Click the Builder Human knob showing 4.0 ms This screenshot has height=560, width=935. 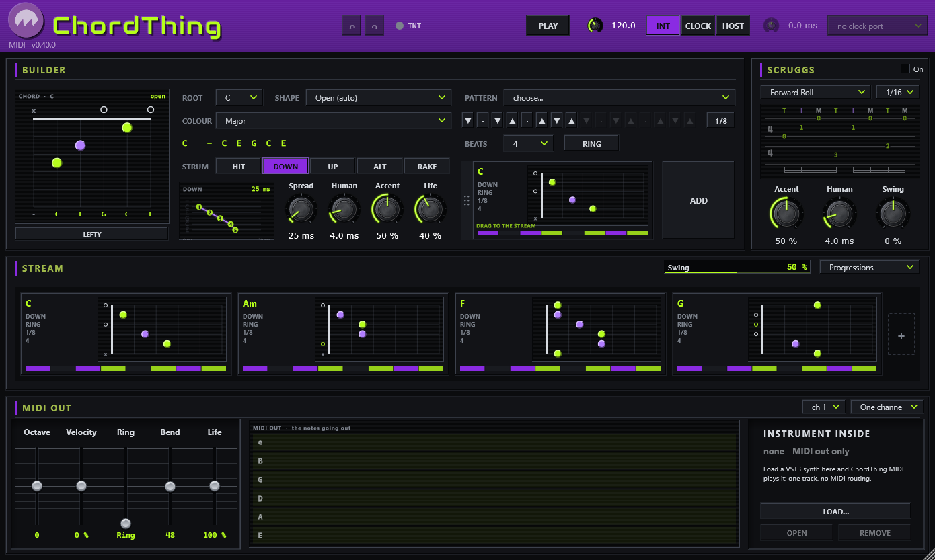point(344,209)
